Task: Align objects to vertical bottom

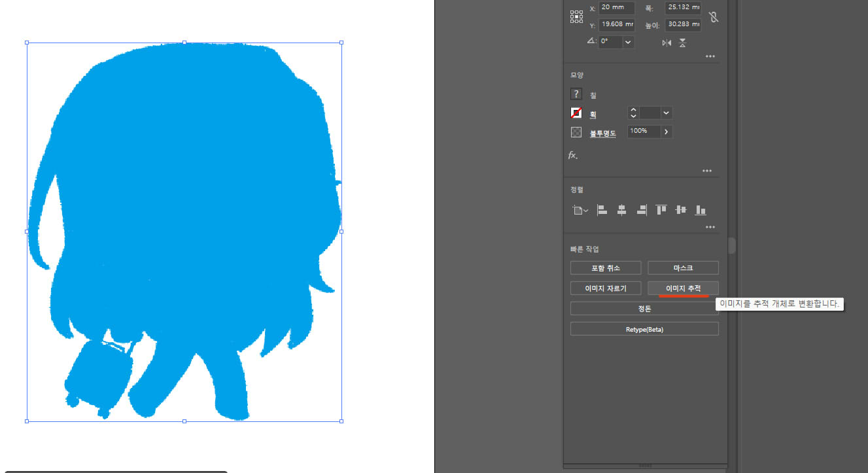Action: coord(701,210)
